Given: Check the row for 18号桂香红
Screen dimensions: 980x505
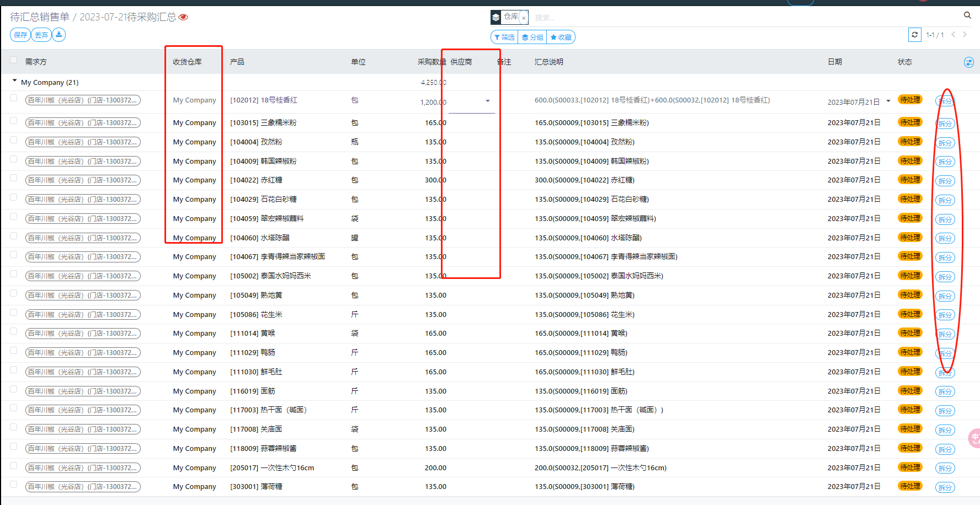Looking at the screenshot, I should (x=14, y=98).
